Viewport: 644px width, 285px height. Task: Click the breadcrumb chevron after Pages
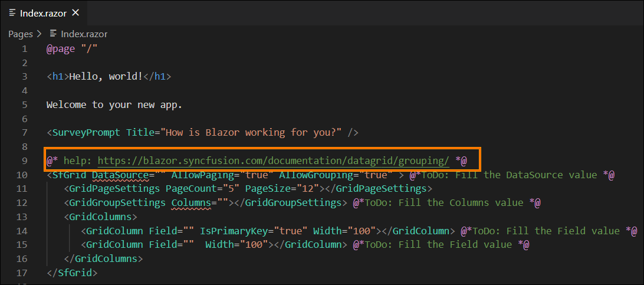(x=40, y=34)
